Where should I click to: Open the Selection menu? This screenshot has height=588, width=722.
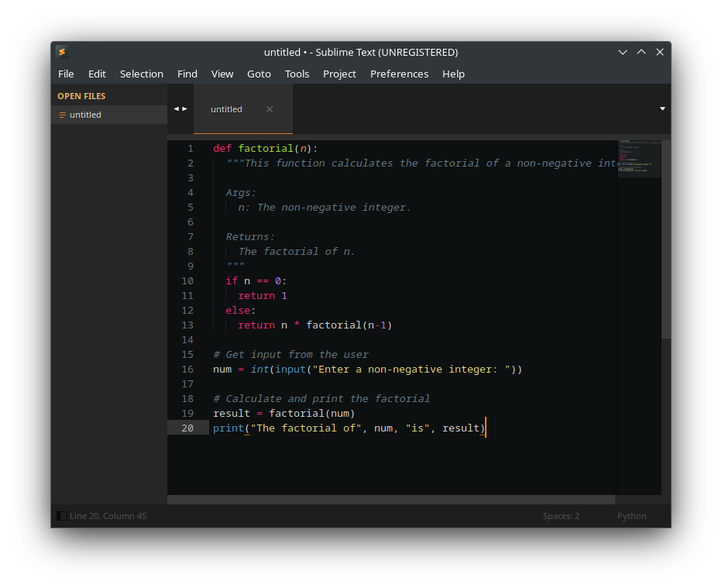[x=142, y=74]
